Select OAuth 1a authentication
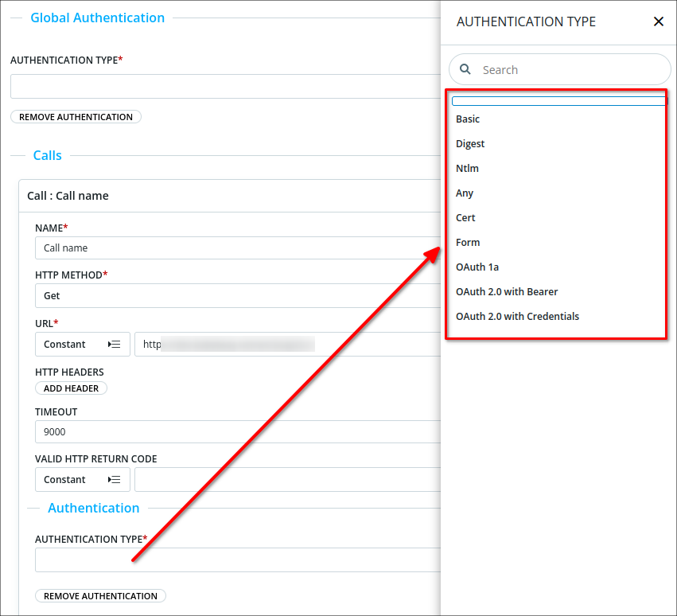The height and width of the screenshot is (616, 677). click(477, 267)
